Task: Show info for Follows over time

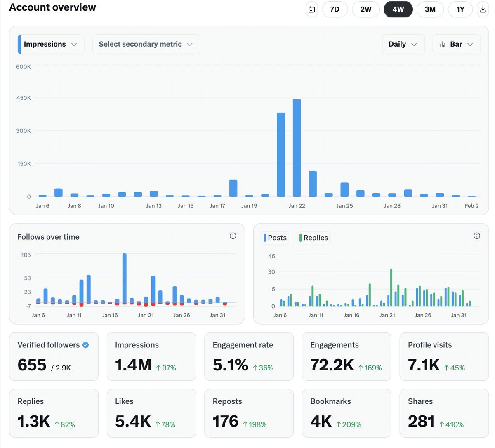Action: [x=233, y=236]
